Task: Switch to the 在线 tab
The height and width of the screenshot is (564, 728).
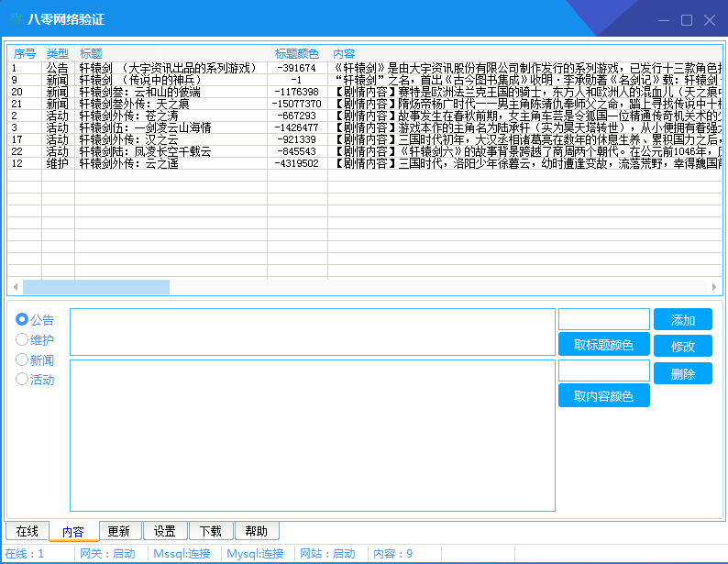Action: 27,531
